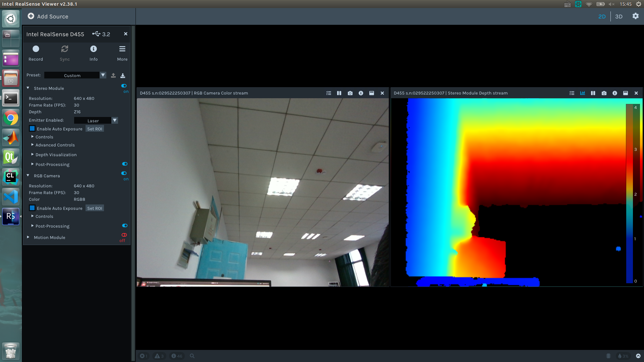Remove the Intel RealSense D455 device
This screenshot has width=644, height=362.
[126, 34]
